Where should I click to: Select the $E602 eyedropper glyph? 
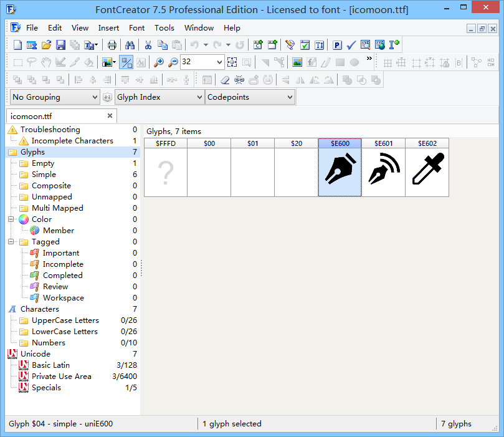427,167
